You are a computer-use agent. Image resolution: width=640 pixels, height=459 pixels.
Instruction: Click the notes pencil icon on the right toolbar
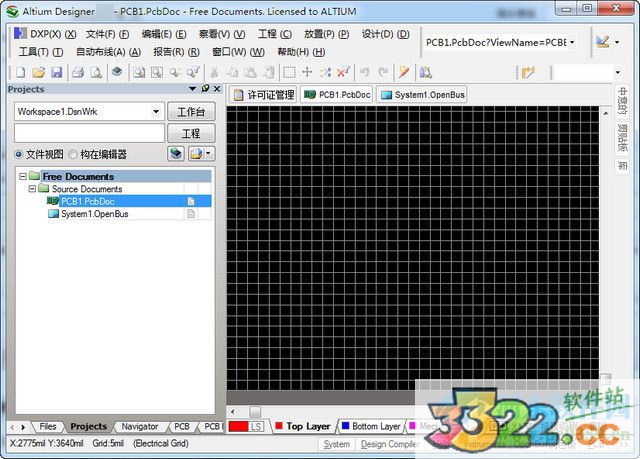pos(528,73)
